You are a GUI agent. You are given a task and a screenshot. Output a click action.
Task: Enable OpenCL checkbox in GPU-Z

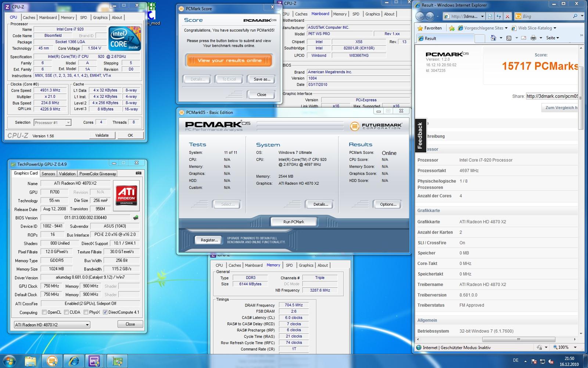(44, 312)
